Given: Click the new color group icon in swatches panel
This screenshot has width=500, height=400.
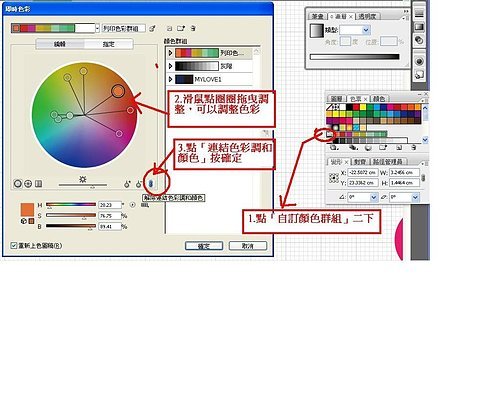Looking at the screenshot, I should (x=383, y=147).
